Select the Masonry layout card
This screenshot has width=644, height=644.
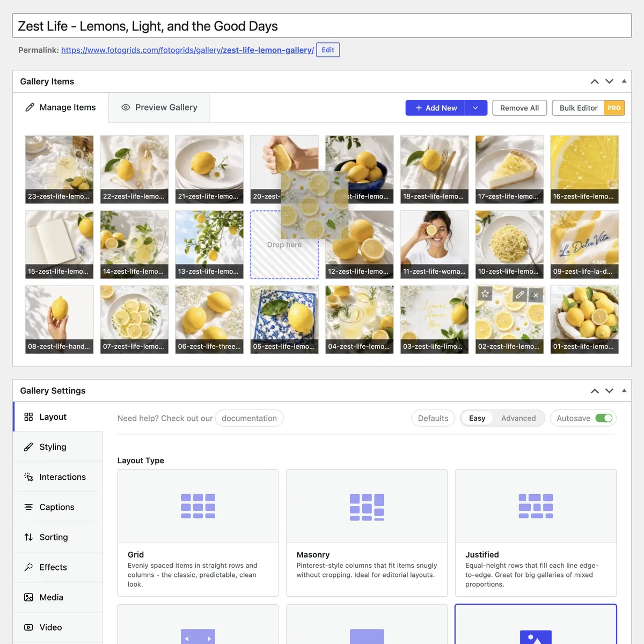[367, 533]
